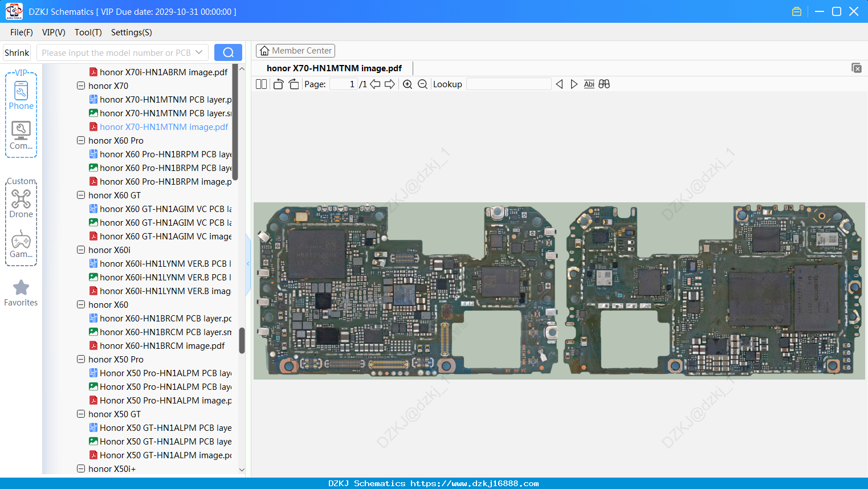868x489 pixels.
Task: Open Honor X50 GT-HN1ALPM image.pdf
Action: 161,455
